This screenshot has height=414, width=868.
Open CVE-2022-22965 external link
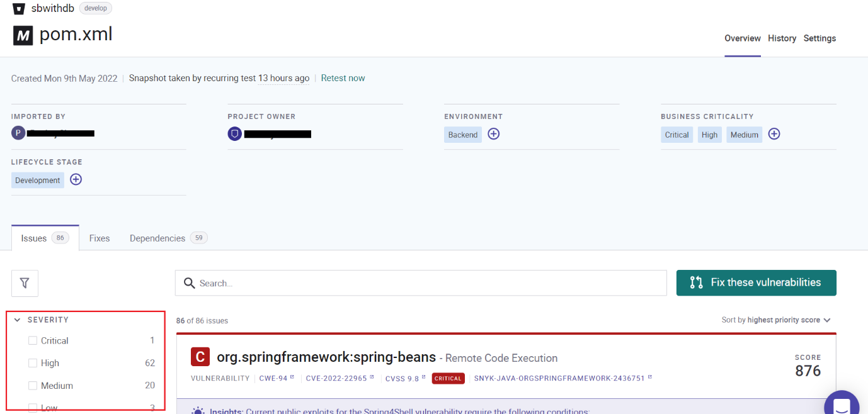coord(340,378)
